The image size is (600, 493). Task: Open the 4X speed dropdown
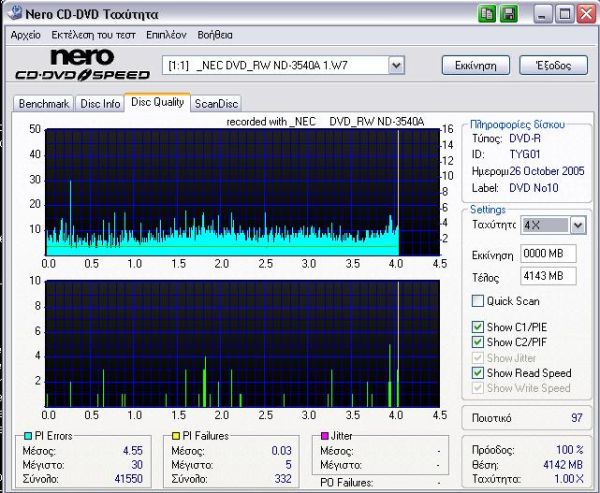pyautogui.click(x=553, y=225)
